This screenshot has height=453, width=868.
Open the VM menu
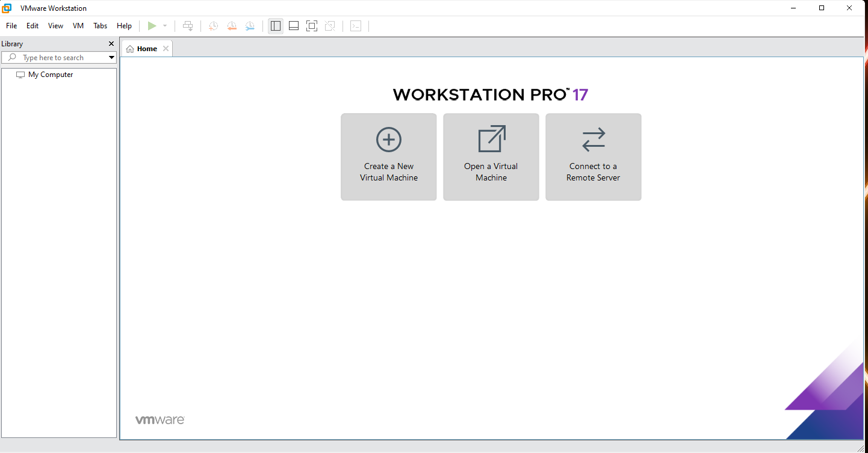78,26
